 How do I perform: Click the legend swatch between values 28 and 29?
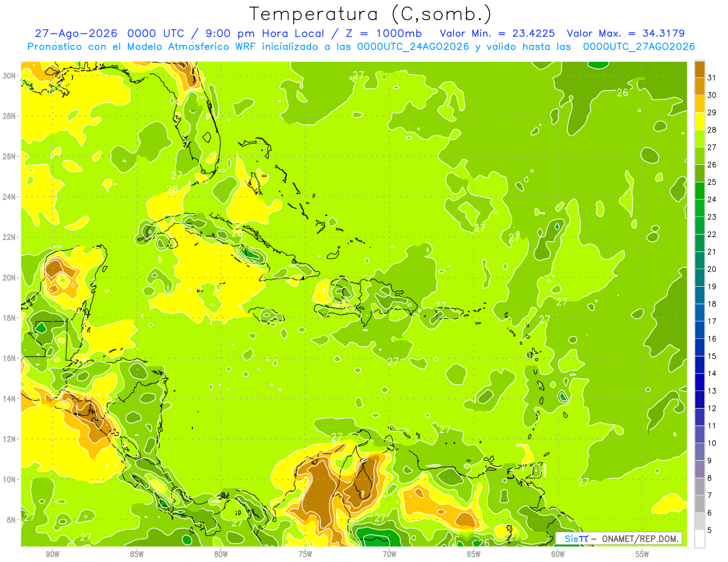point(699,121)
